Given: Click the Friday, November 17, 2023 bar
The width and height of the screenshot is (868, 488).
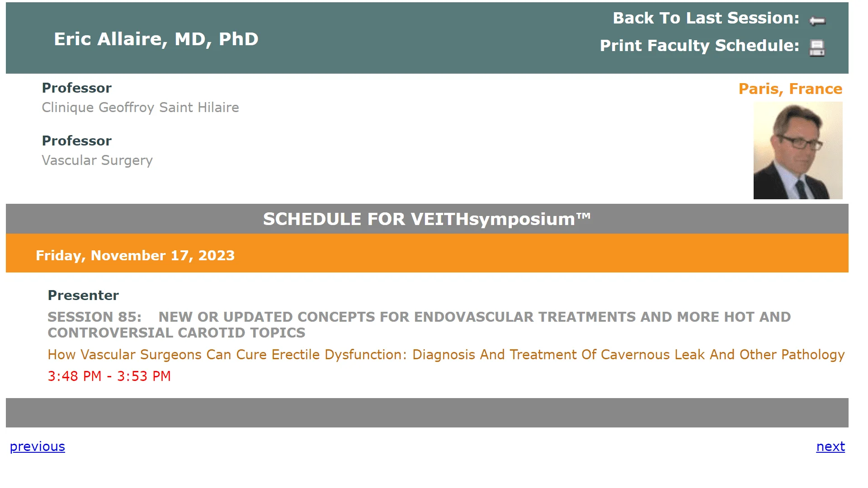Looking at the screenshot, I should [427, 253].
